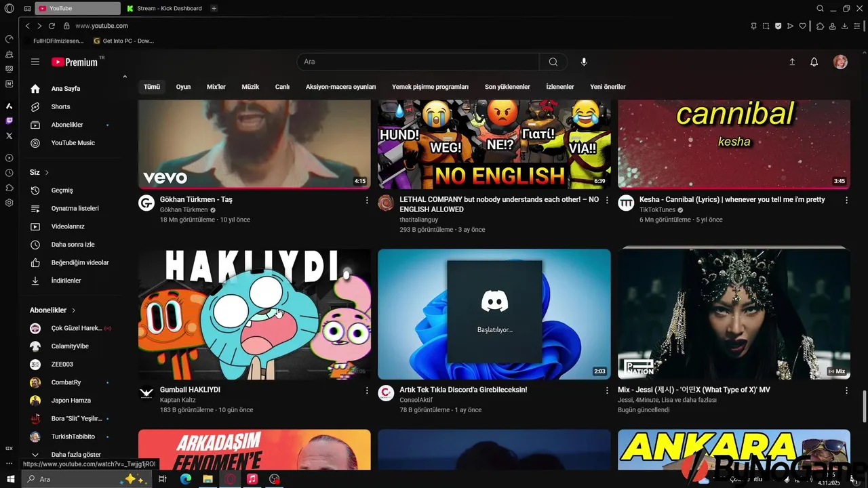Open the upload/create icon in the YouTube header
The width and height of the screenshot is (868, 488).
[792, 62]
